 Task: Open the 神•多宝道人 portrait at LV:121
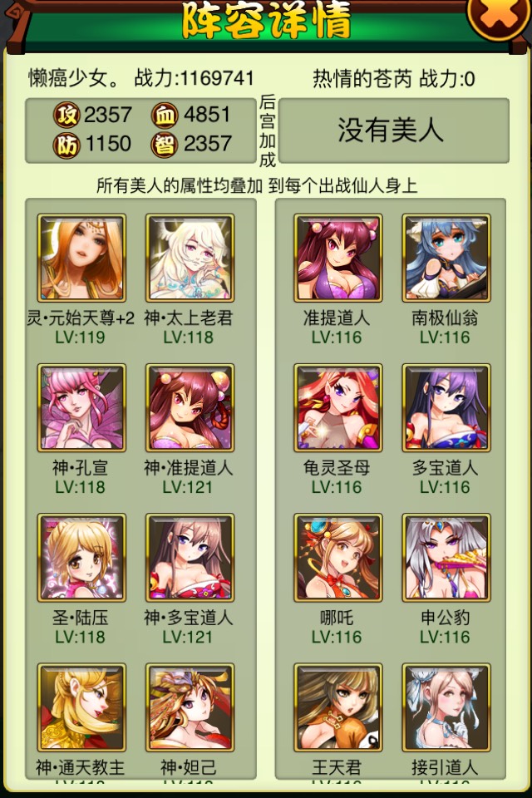click(x=190, y=557)
